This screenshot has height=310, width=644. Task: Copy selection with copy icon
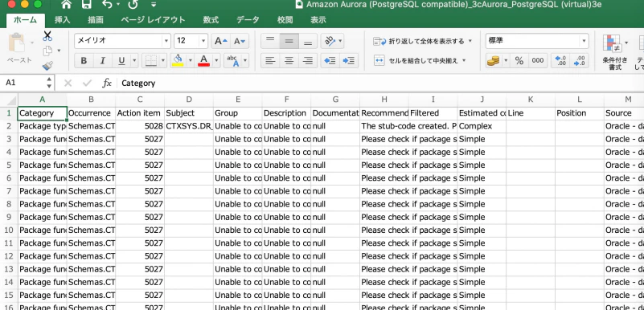pos(47,51)
